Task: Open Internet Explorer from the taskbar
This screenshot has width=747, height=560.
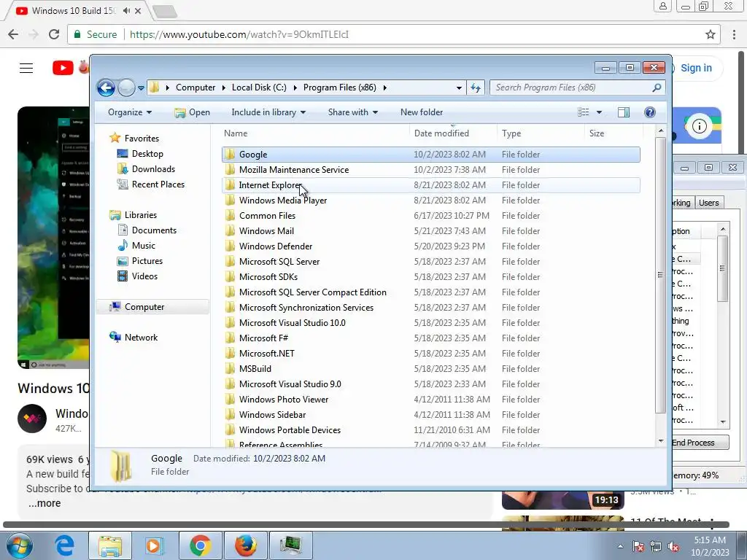Action: (64, 545)
